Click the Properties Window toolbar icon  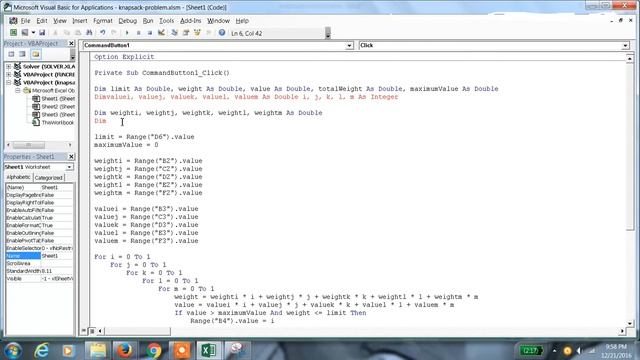click(x=186, y=33)
